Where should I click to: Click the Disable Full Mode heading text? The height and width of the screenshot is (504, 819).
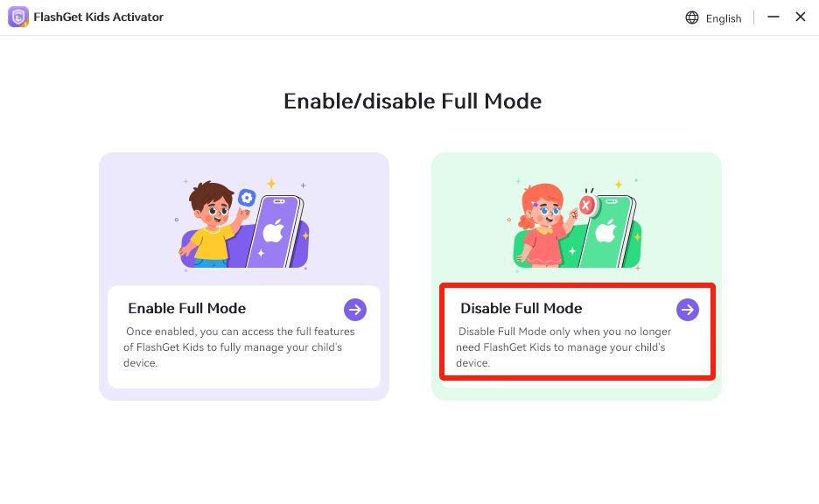coord(521,308)
